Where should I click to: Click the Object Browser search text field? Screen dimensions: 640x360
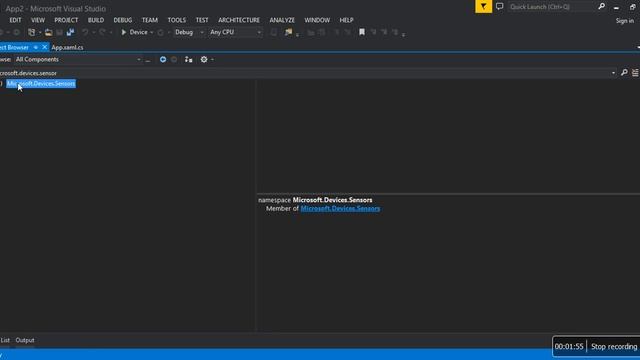pos(304,73)
